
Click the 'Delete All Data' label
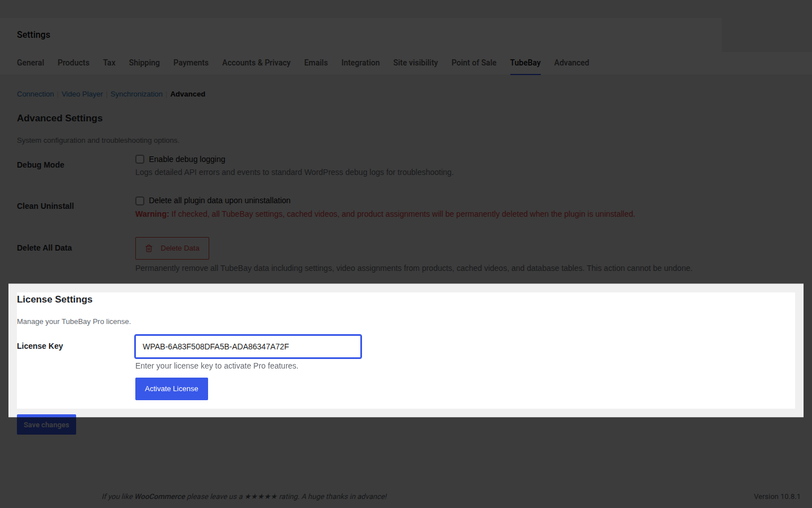pyautogui.click(x=45, y=248)
